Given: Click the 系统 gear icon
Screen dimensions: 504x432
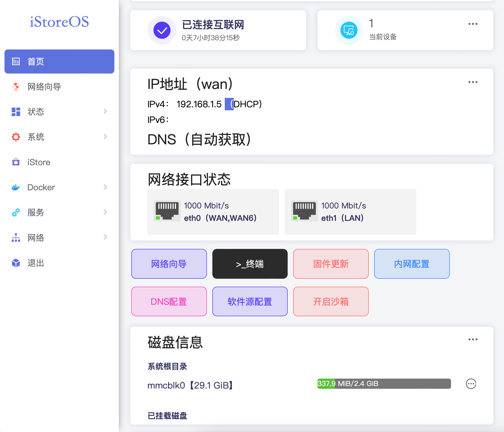Looking at the screenshot, I should tap(16, 137).
